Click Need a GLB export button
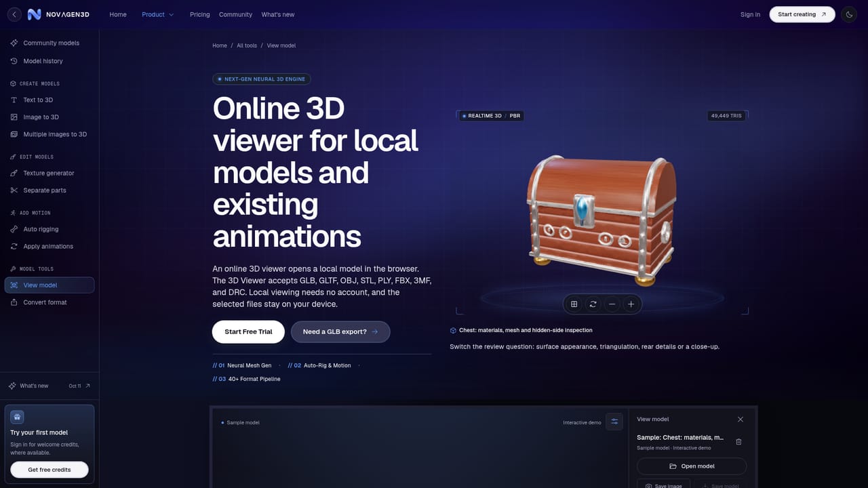The image size is (868, 488). 340,331
